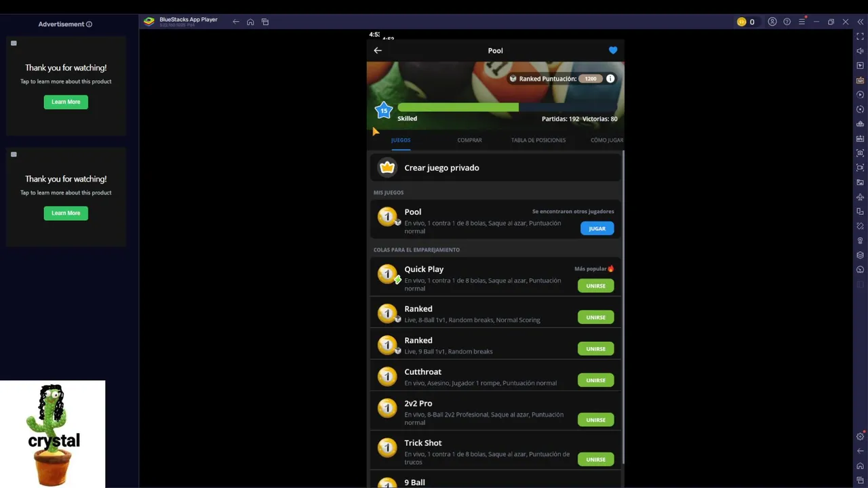Click the 'BlueStacks App Player' title
Image resolution: width=868 pixels, height=488 pixels.
pos(189,20)
